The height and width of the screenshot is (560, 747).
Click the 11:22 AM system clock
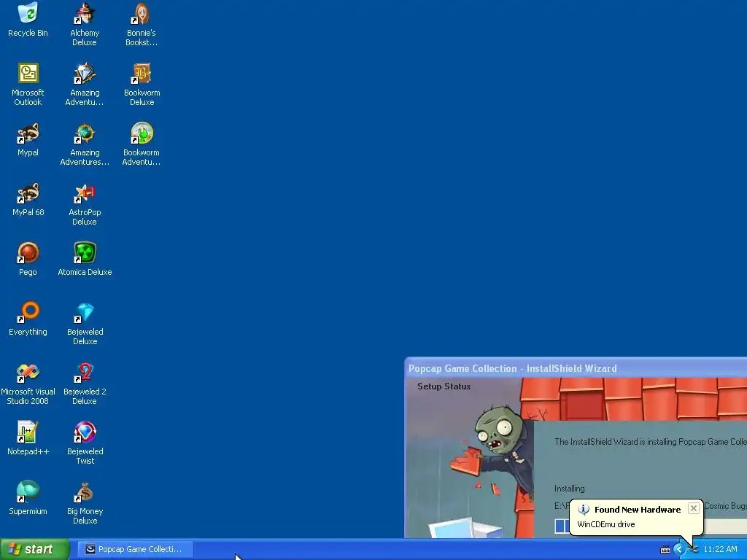click(720, 549)
